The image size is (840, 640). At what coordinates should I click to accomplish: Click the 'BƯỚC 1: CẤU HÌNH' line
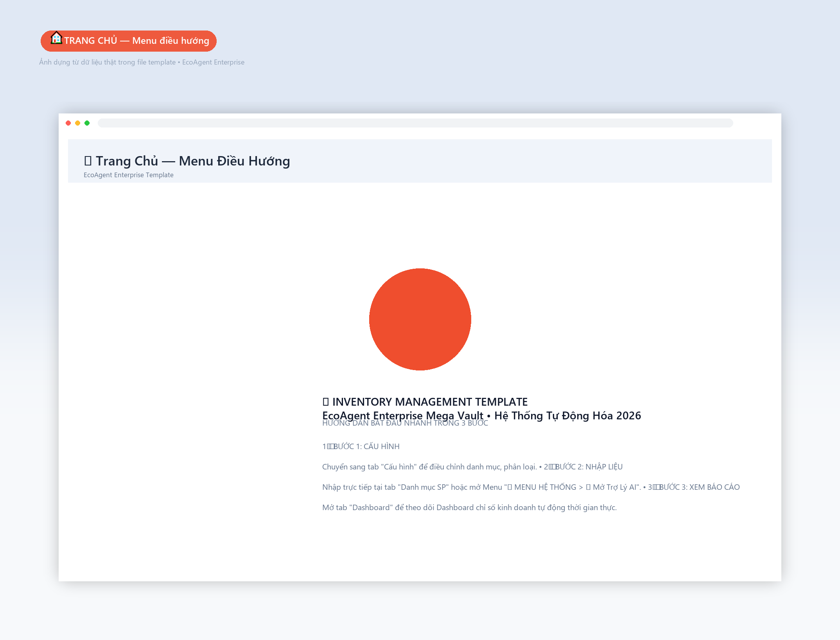361,446
